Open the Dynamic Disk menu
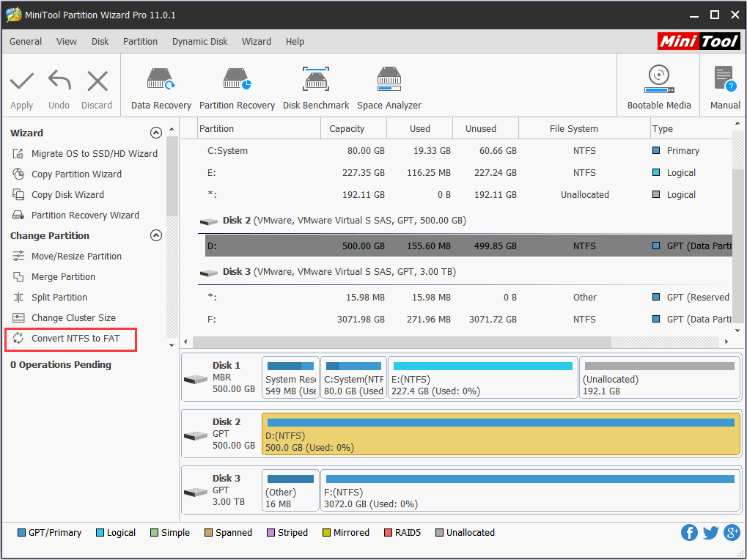 pyautogui.click(x=199, y=42)
